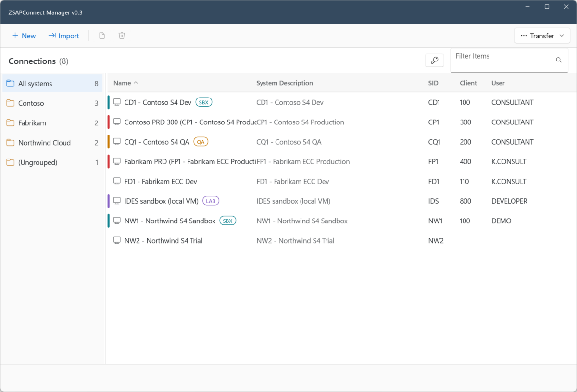
Task: Click the 'Connections' panel heading
Action: (32, 61)
